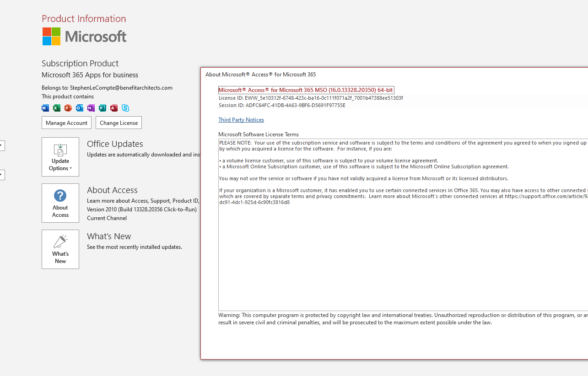The height and width of the screenshot is (376, 588).
Task: Click the PowerPoint icon in the product list
Action: 68,108
